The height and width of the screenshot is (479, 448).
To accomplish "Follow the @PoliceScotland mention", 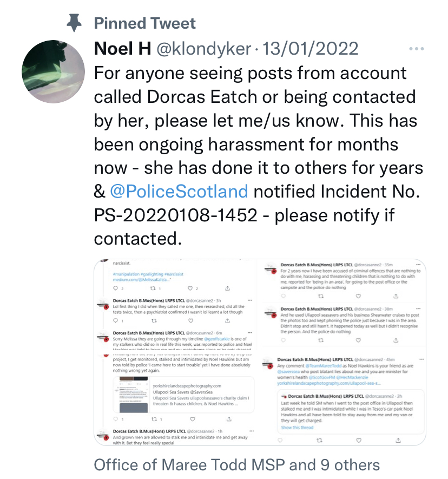I will pyautogui.click(x=179, y=191).
